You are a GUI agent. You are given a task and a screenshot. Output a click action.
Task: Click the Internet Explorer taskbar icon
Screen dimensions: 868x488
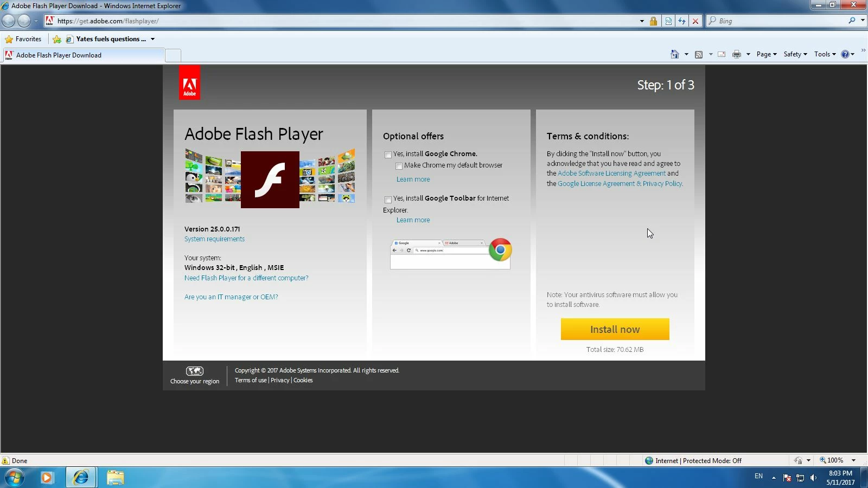click(81, 478)
